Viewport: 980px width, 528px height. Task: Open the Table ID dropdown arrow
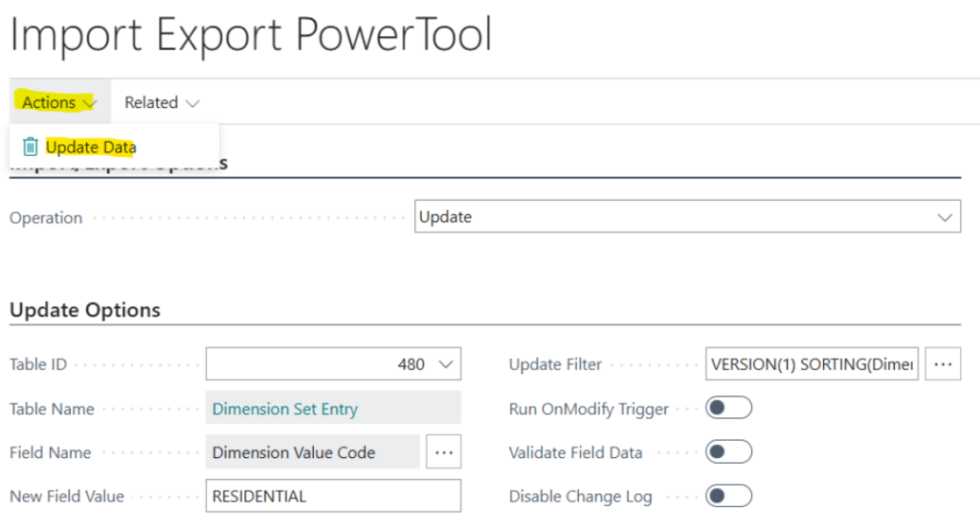(x=445, y=364)
